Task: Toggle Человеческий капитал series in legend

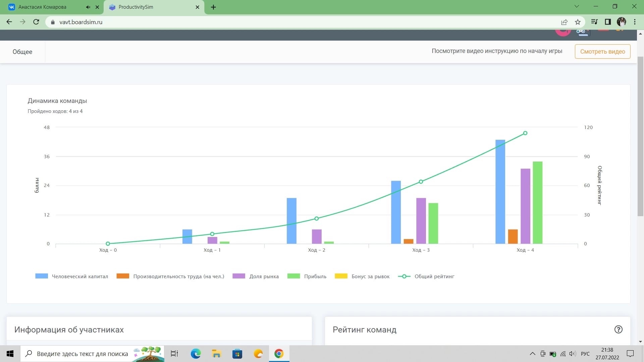Action: point(72,276)
